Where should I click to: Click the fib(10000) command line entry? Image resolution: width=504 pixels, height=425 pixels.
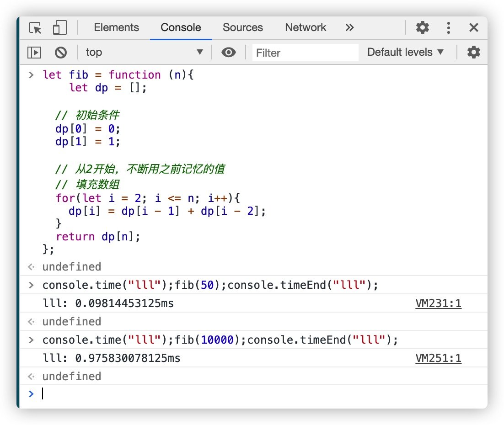[220, 340]
